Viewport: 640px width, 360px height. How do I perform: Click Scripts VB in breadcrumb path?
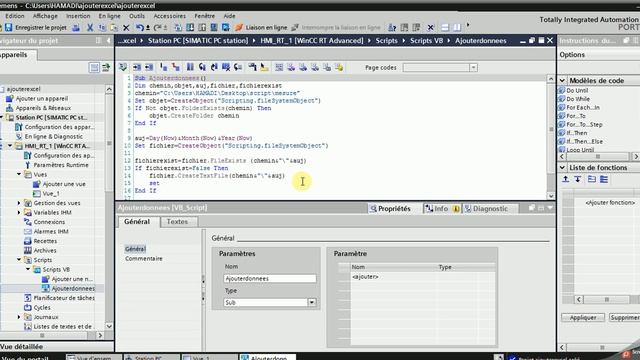click(427, 40)
